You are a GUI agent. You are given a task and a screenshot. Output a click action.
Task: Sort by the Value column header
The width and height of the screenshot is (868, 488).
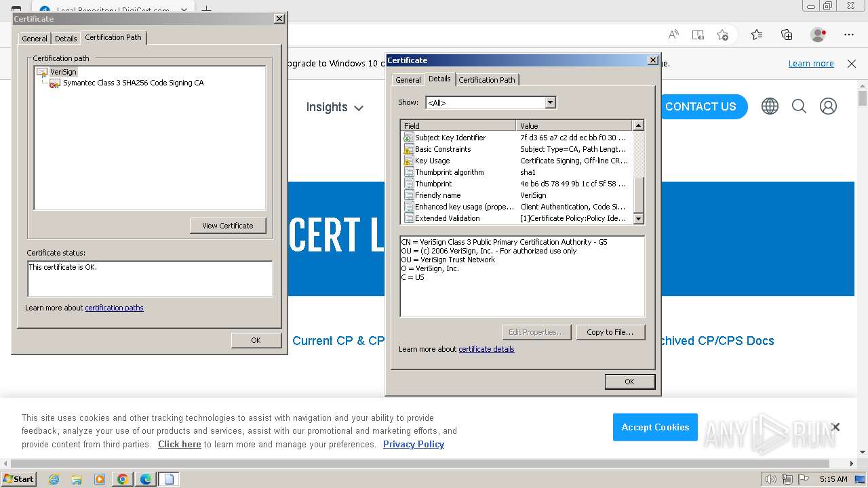click(x=574, y=125)
